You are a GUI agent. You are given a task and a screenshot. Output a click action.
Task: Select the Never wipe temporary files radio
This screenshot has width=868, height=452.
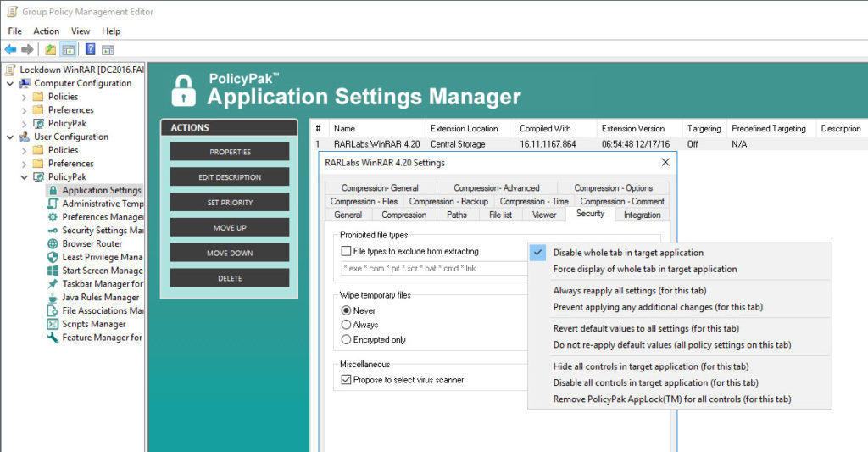pyautogui.click(x=347, y=310)
